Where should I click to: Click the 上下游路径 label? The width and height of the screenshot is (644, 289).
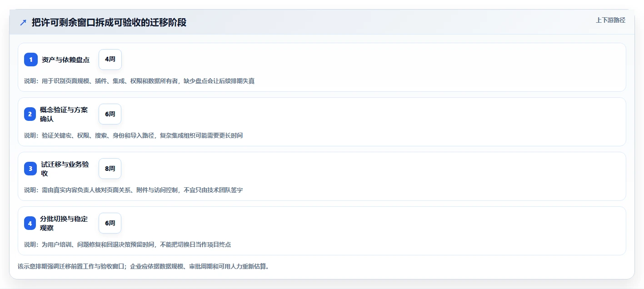point(610,20)
